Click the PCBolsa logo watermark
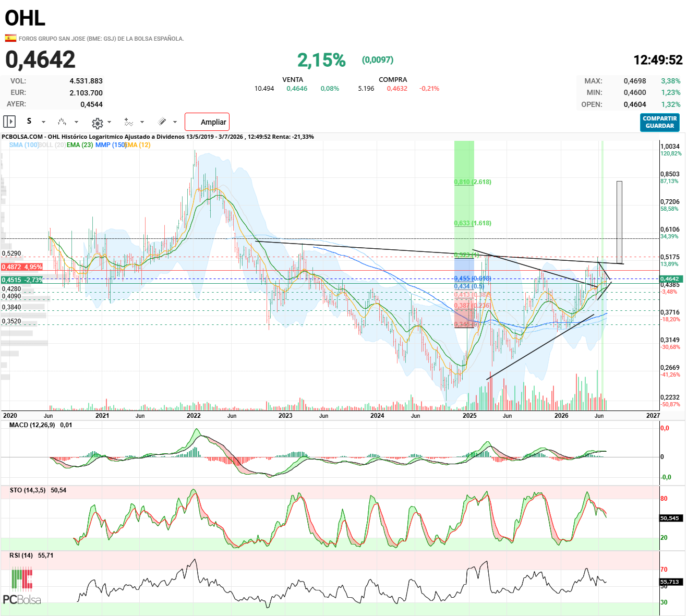687x616 pixels. point(22,587)
